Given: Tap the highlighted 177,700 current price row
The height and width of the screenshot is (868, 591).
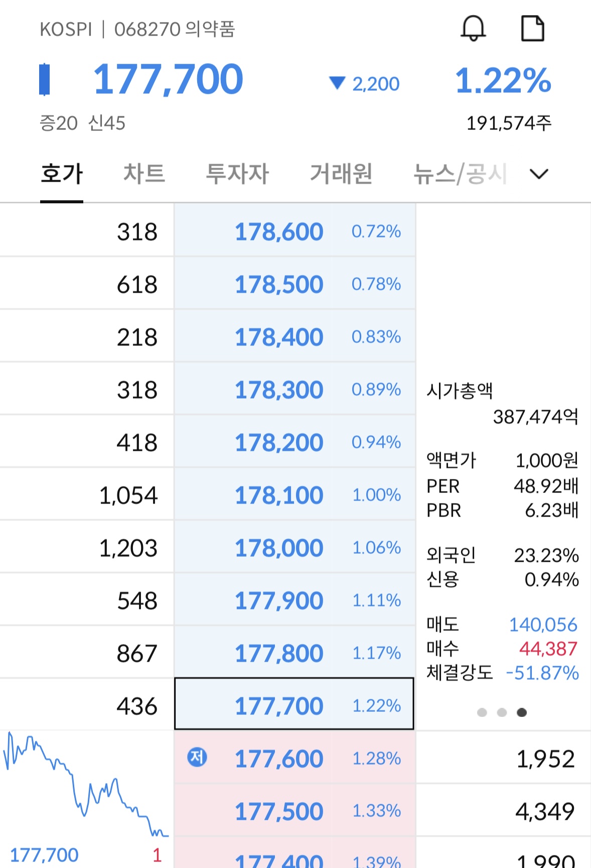Looking at the screenshot, I should pyautogui.click(x=294, y=704).
